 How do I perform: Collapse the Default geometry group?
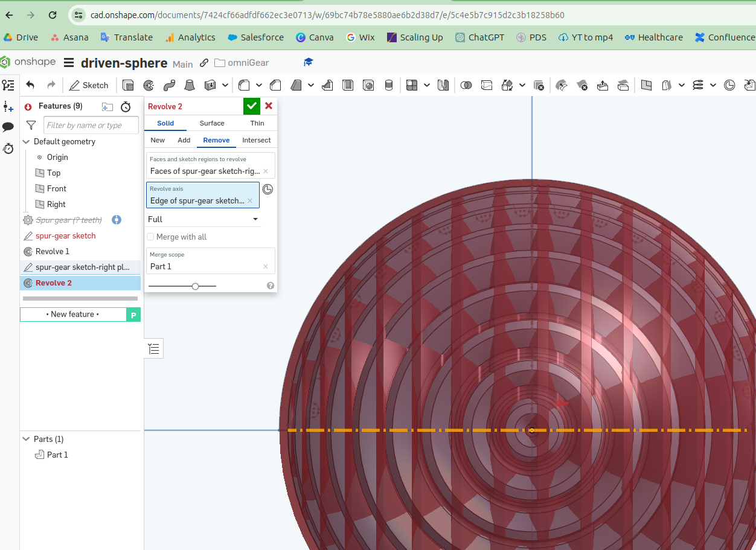(x=26, y=141)
